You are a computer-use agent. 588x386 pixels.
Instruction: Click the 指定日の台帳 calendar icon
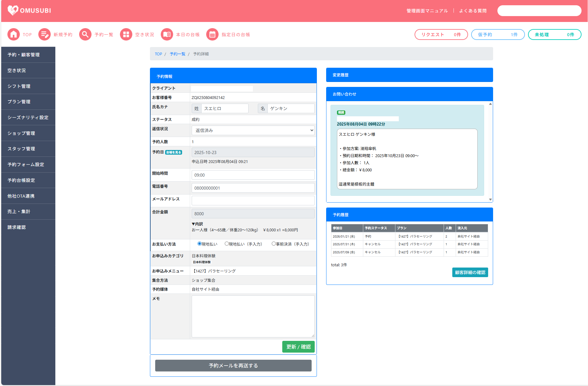click(x=212, y=35)
